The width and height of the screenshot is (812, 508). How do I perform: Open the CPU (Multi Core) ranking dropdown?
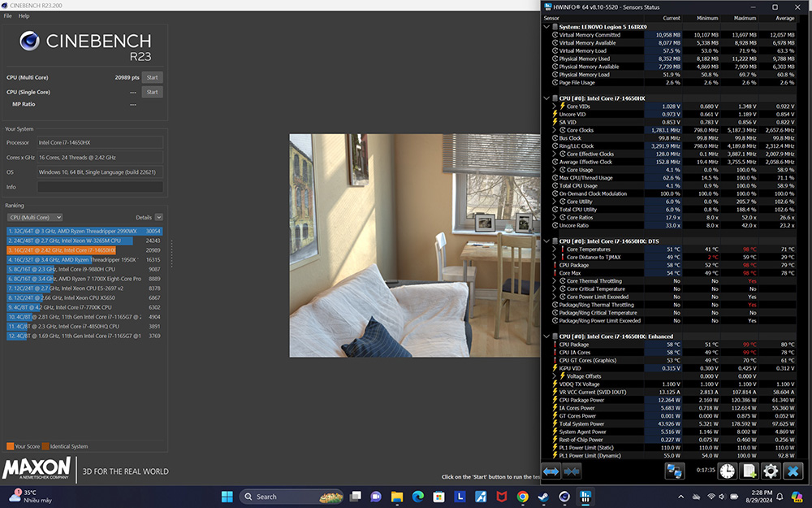[35, 217]
